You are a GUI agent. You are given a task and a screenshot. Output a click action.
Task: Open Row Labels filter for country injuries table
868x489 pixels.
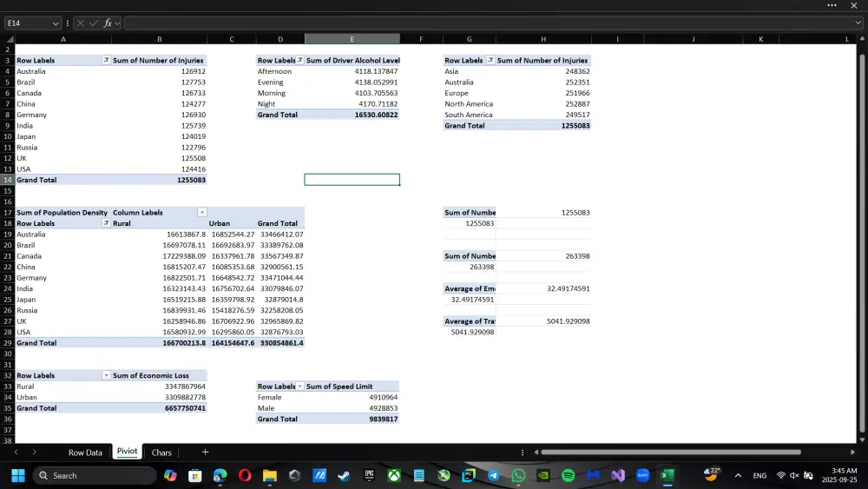click(106, 60)
